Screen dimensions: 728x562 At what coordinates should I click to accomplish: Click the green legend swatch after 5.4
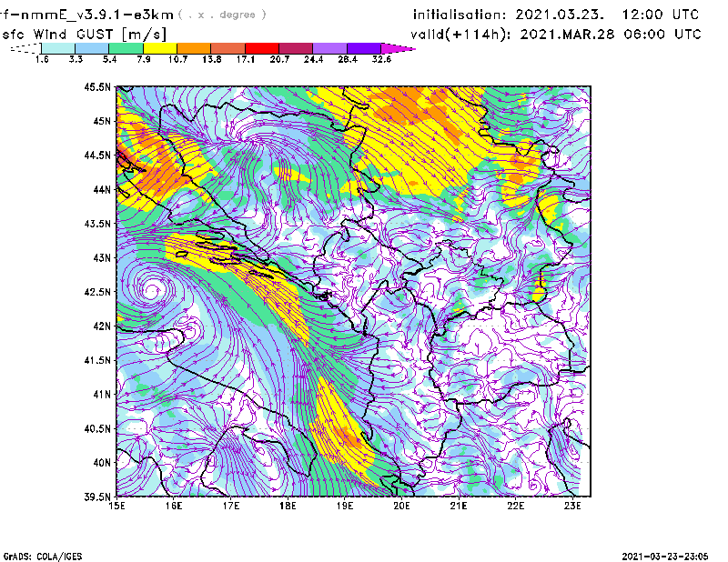pos(126,48)
